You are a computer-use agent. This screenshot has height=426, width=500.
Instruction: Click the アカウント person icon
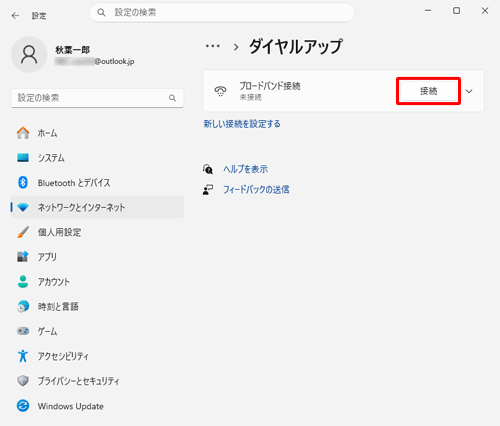pyautogui.click(x=23, y=282)
